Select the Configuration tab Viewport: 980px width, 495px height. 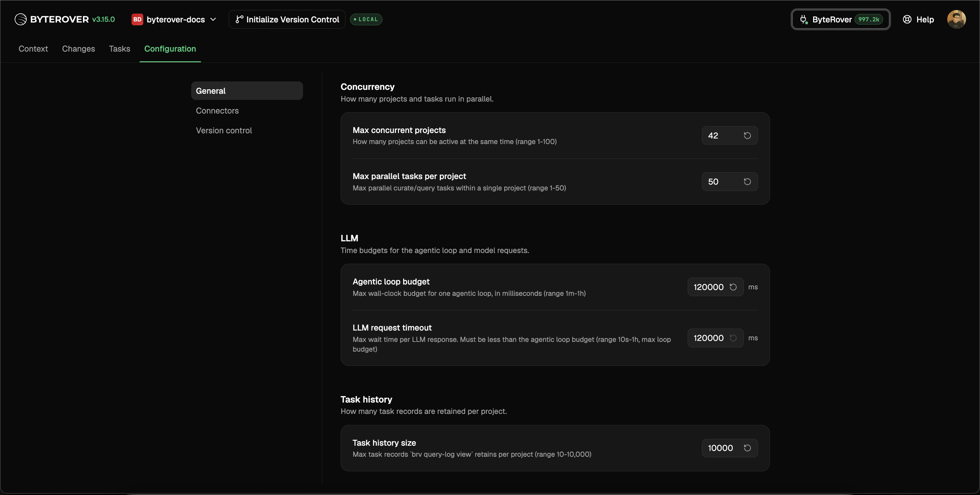click(x=170, y=49)
